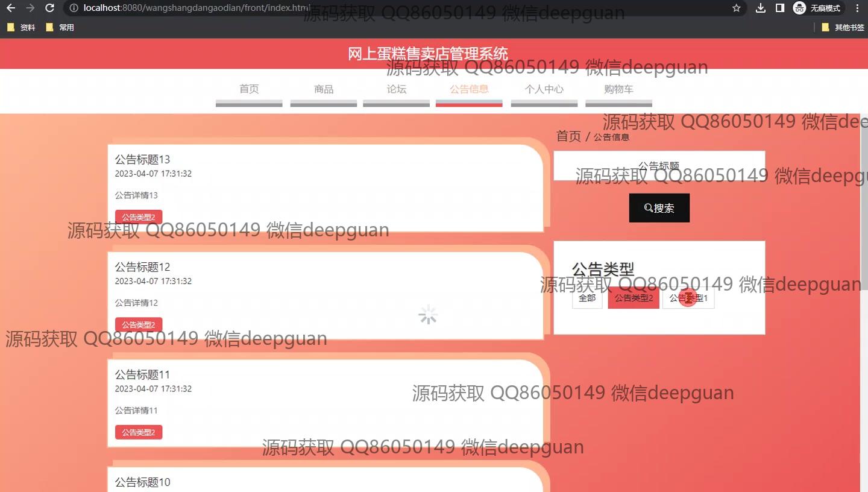Click the 公告类型2 tag on 公告标题12 card
The image size is (868, 492).
(x=139, y=325)
